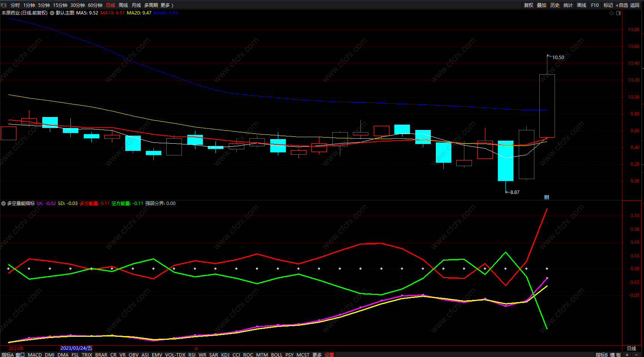The image size is (644, 357).
Task: Click the MA20: 9.47 label
Action: point(139,13)
